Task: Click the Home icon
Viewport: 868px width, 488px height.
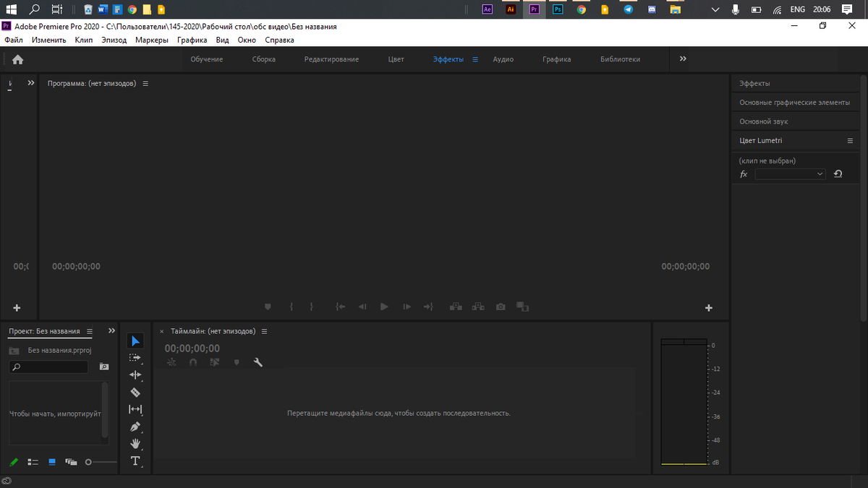Action: tap(18, 60)
